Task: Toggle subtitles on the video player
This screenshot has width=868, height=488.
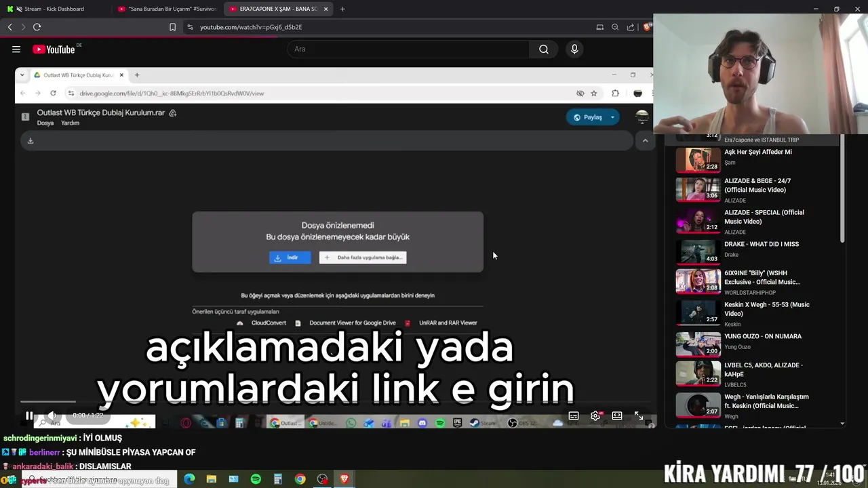Action: coord(574,415)
